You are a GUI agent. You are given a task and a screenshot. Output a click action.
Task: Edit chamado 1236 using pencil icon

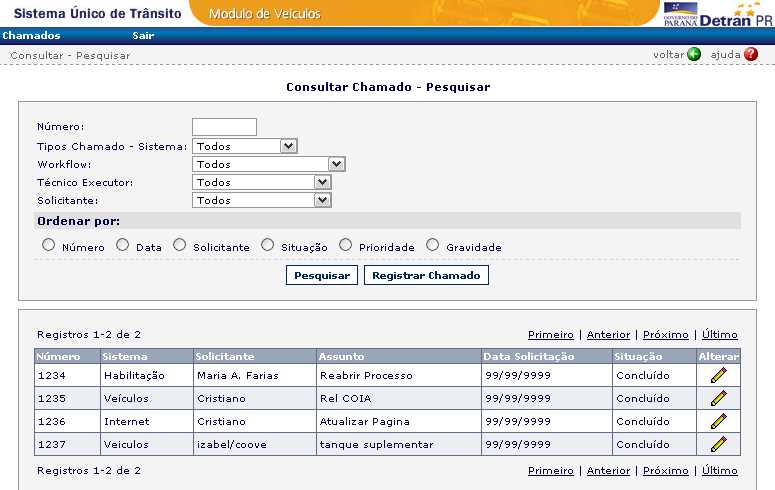point(718,421)
